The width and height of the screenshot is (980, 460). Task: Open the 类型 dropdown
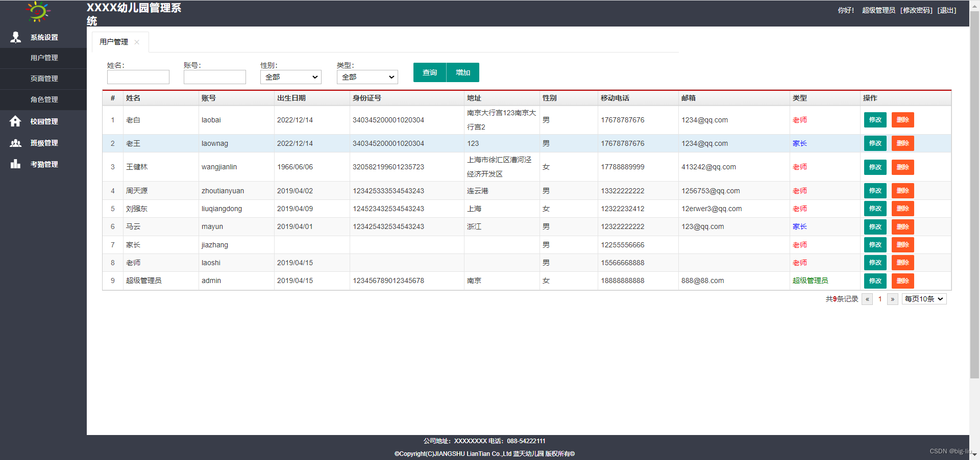point(367,77)
